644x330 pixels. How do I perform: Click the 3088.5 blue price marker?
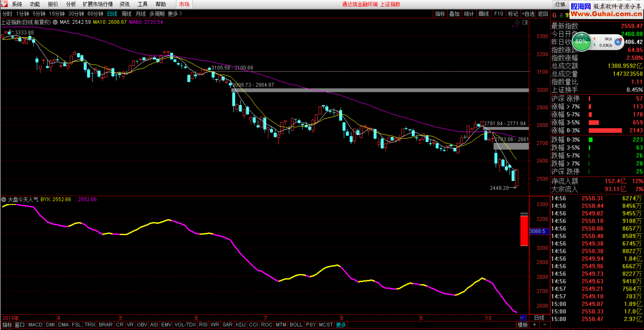pyautogui.click(x=539, y=231)
